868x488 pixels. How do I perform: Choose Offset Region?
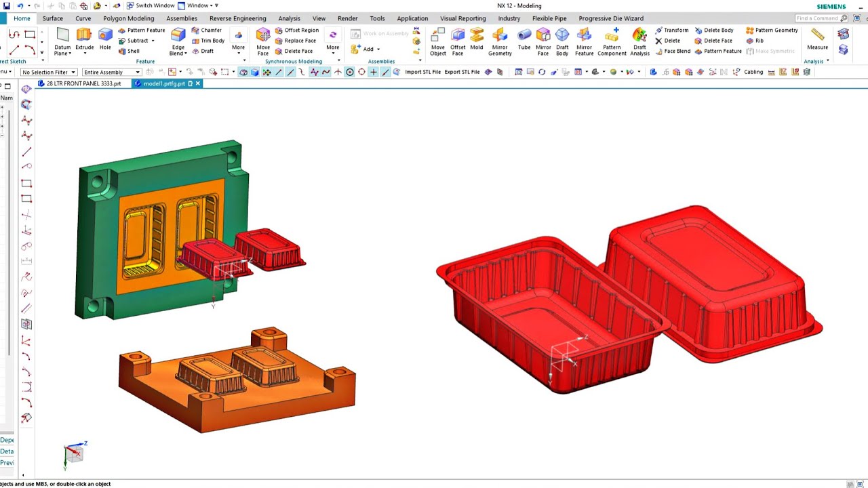pyautogui.click(x=296, y=30)
